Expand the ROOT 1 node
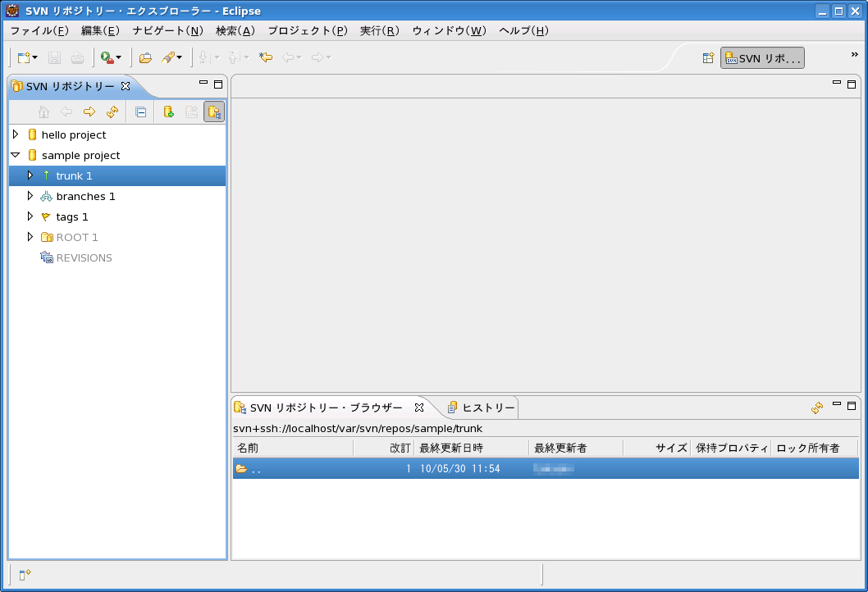868x592 pixels. 30,237
